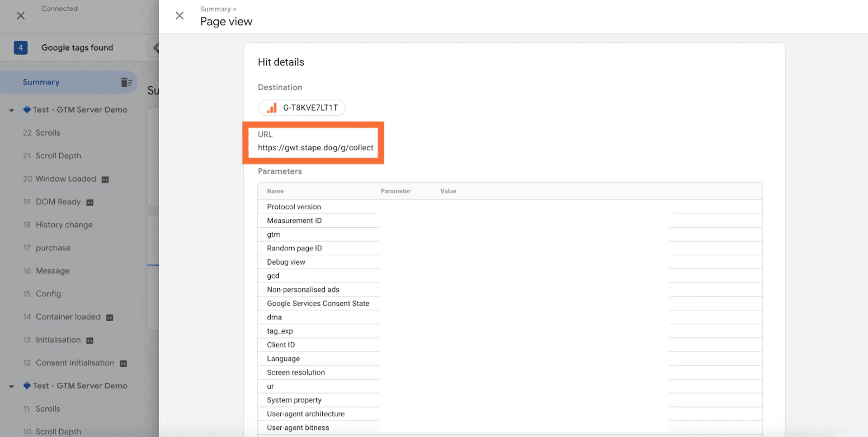This screenshot has width=868, height=437.
Task: Select the gtm parameter row
Action: (x=510, y=235)
